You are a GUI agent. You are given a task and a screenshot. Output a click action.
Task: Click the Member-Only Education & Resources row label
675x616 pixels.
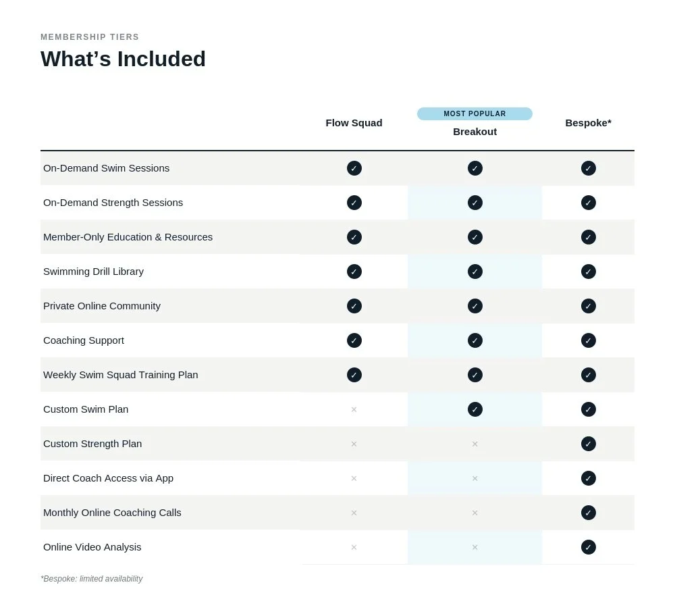coord(128,237)
